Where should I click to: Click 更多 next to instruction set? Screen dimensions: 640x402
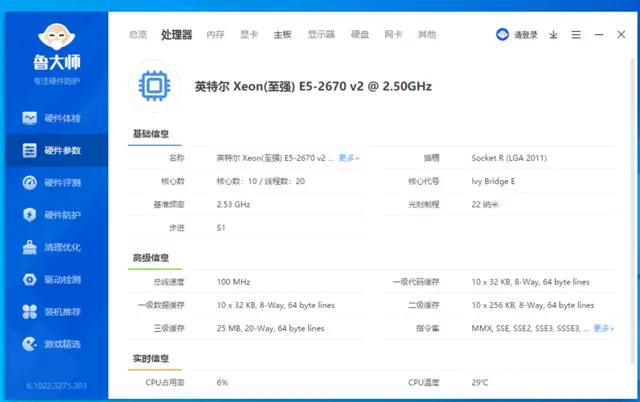(x=604, y=328)
